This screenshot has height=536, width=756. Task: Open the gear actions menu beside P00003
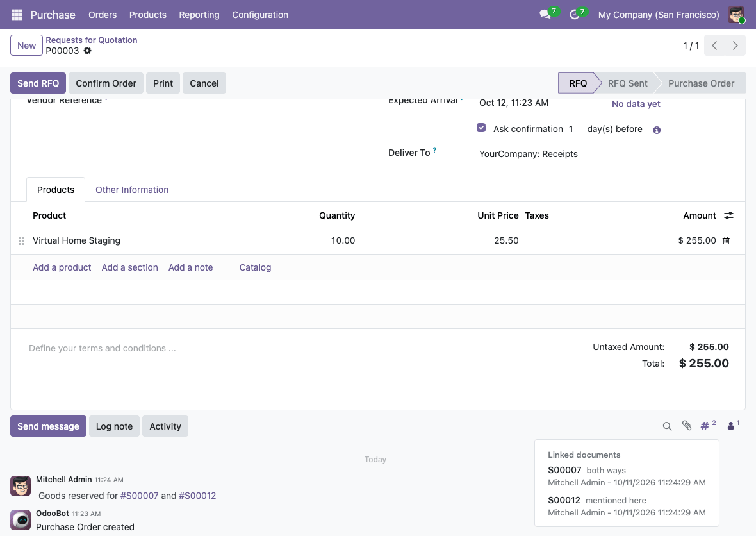pyautogui.click(x=87, y=51)
